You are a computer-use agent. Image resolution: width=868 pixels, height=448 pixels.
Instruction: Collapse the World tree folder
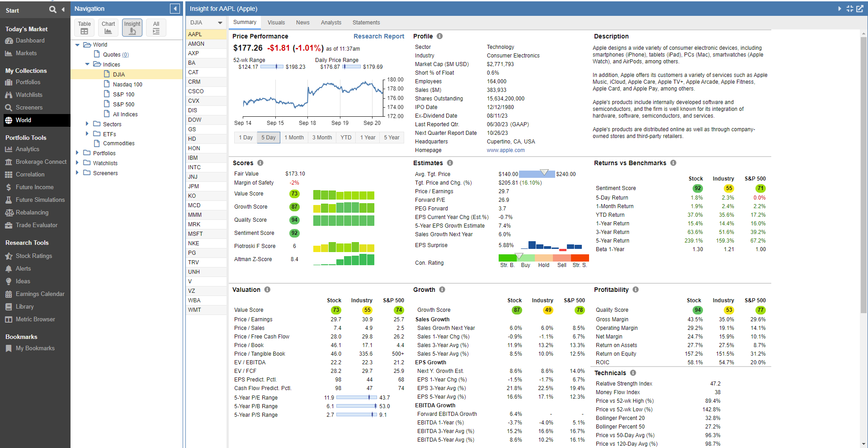(77, 45)
